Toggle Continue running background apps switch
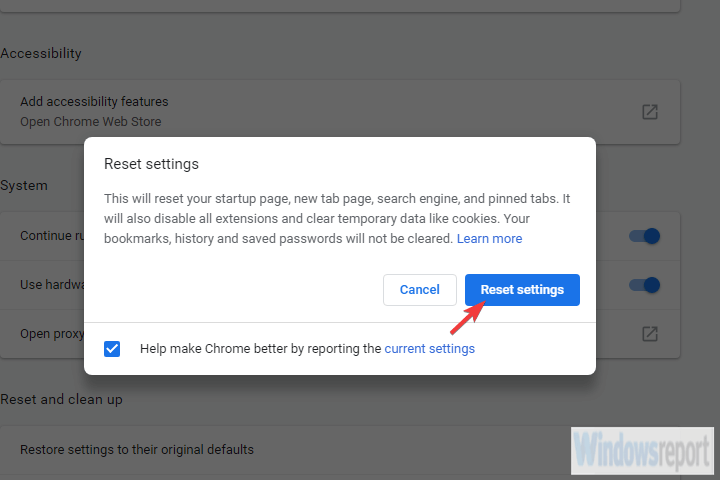This screenshot has width=720, height=480. [644, 236]
